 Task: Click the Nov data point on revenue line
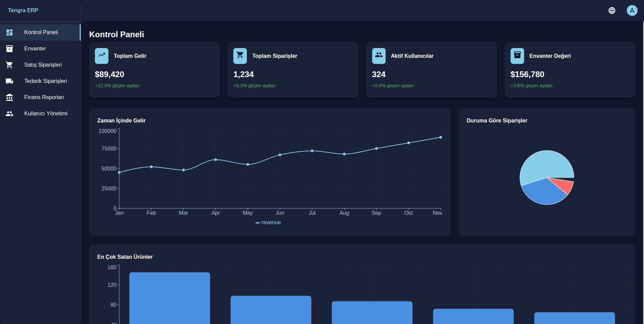[x=440, y=137]
